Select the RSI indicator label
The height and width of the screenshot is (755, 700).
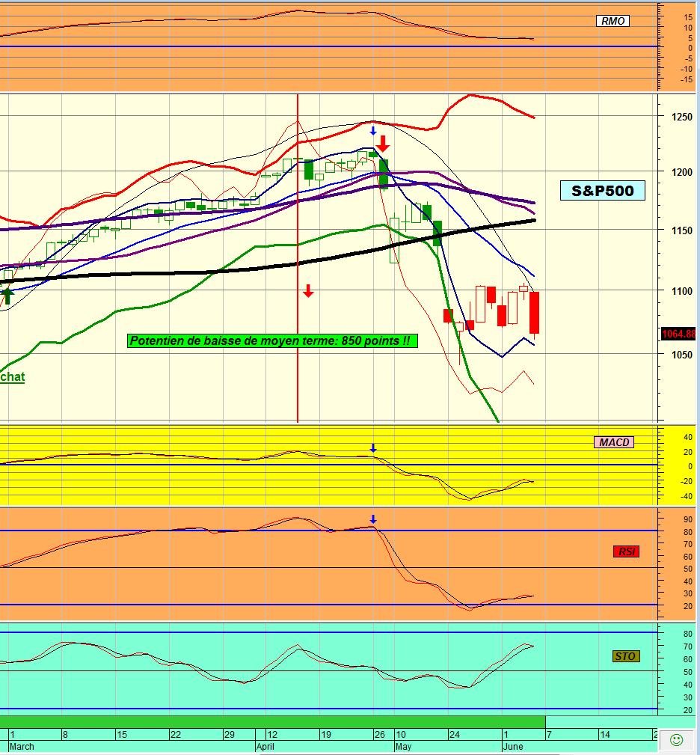[627, 551]
